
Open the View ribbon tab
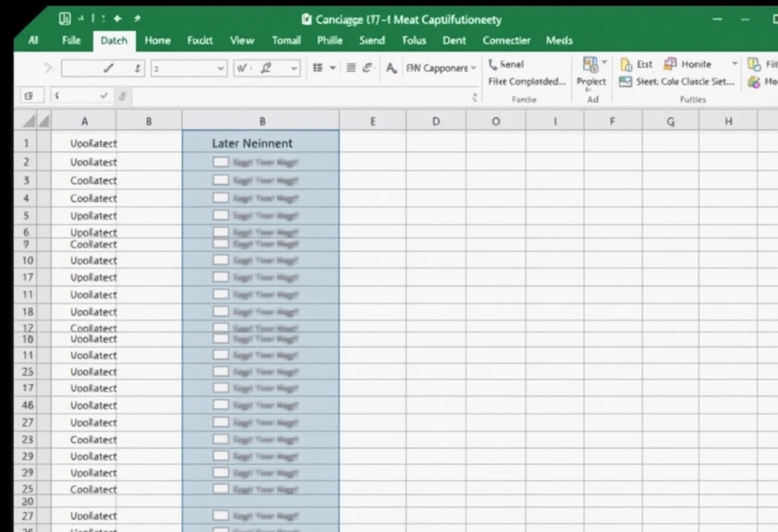point(242,40)
